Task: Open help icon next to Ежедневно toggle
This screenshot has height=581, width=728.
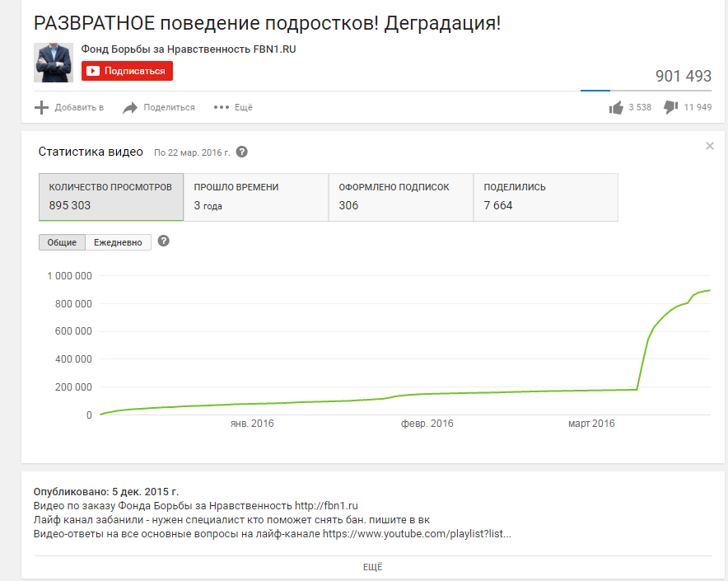Action: [163, 241]
